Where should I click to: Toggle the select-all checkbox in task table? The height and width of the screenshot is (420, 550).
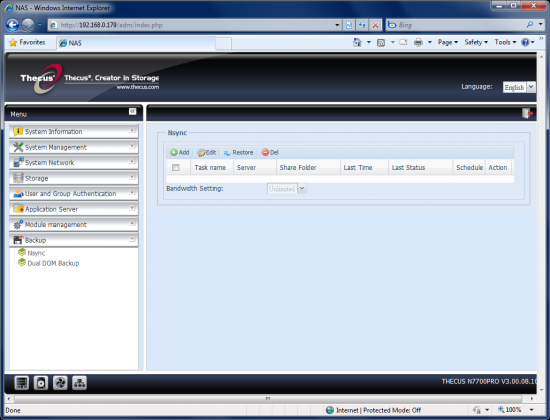pos(176,168)
